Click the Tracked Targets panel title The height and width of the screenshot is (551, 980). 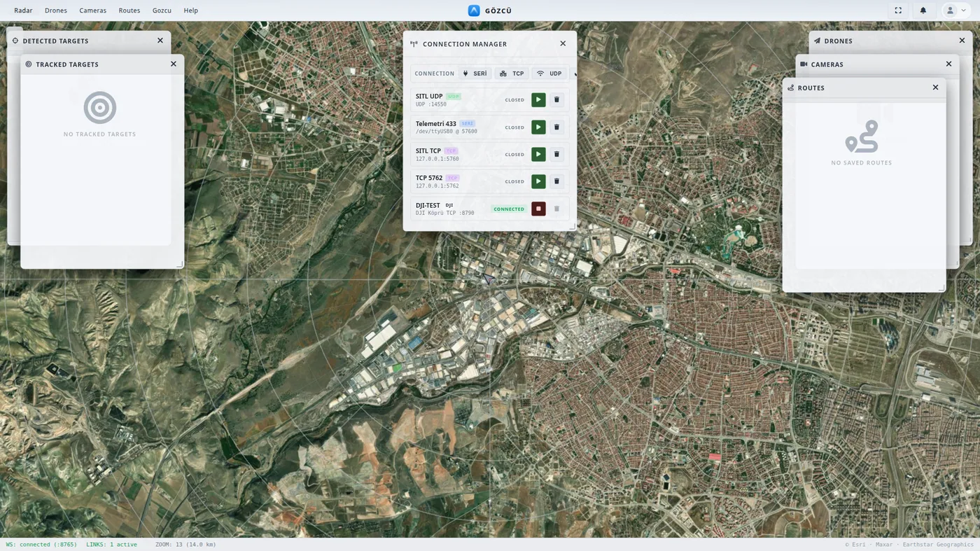coord(67,64)
